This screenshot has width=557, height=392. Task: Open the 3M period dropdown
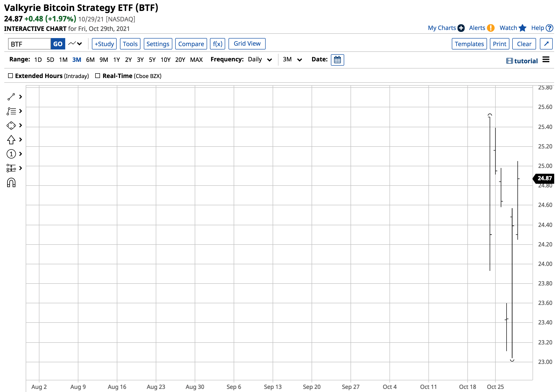pyautogui.click(x=293, y=59)
